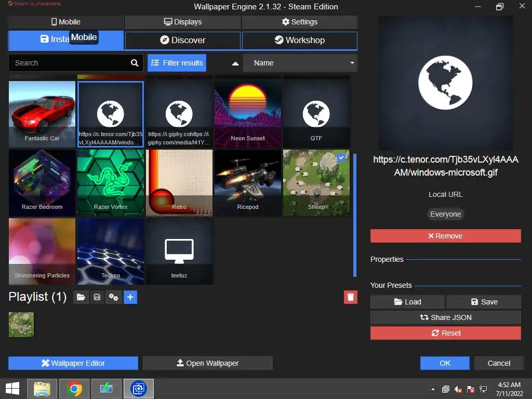Select the Techno wallpaper

click(111, 251)
